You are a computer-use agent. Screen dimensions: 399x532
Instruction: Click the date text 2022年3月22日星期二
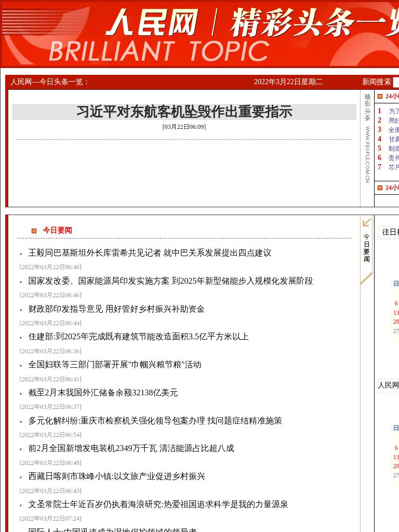pyautogui.click(x=288, y=82)
